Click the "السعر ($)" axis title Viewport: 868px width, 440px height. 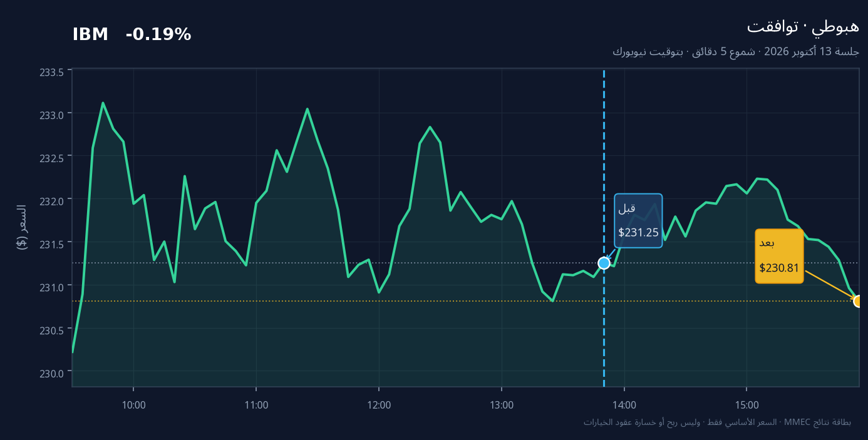click(21, 227)
